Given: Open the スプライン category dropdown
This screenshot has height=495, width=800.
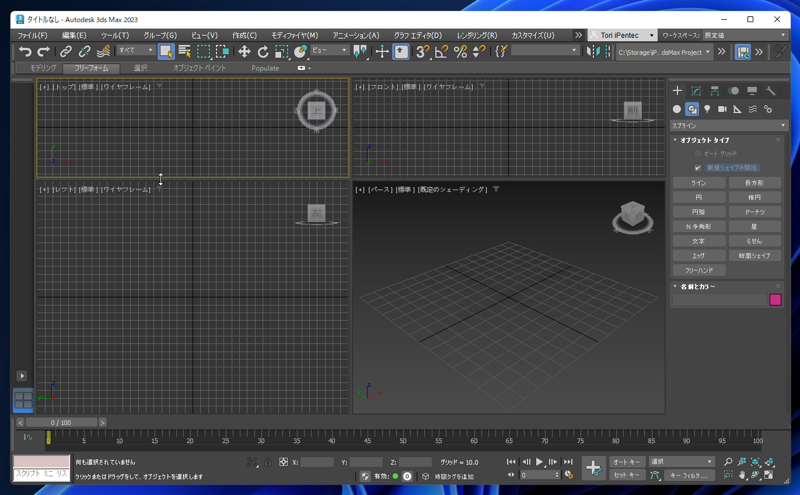Looking at the screenshot, I should click(x=728, y=126).
